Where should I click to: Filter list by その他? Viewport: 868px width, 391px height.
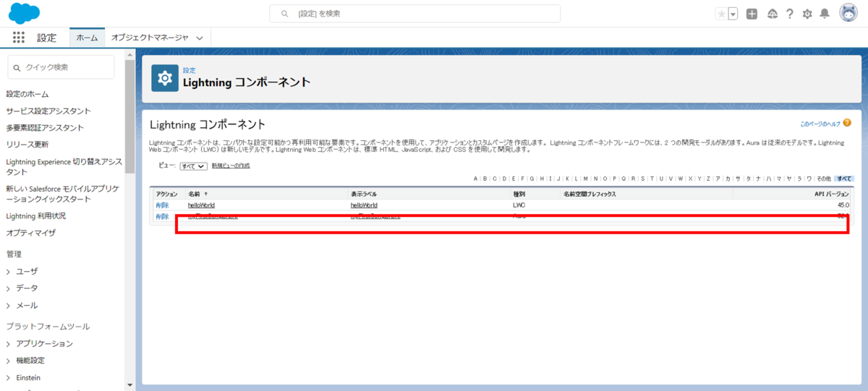(824, 179)
